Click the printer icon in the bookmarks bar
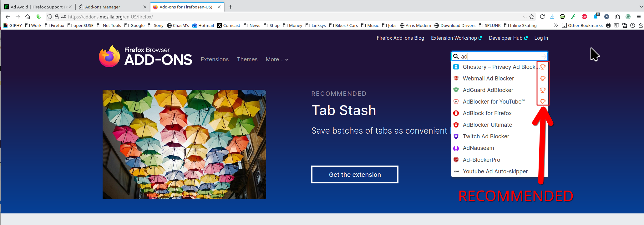 pyautogui.click(x=608, y=25)
